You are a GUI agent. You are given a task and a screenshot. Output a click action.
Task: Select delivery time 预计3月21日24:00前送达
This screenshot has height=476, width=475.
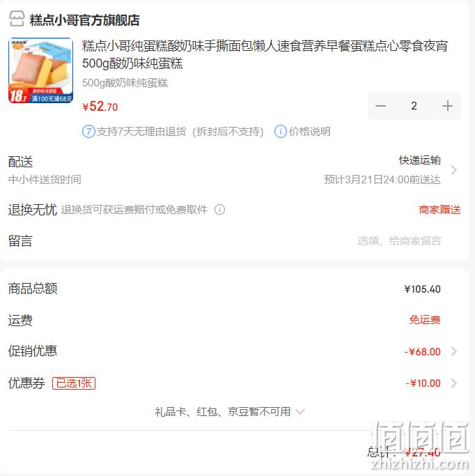pos(382,179)
